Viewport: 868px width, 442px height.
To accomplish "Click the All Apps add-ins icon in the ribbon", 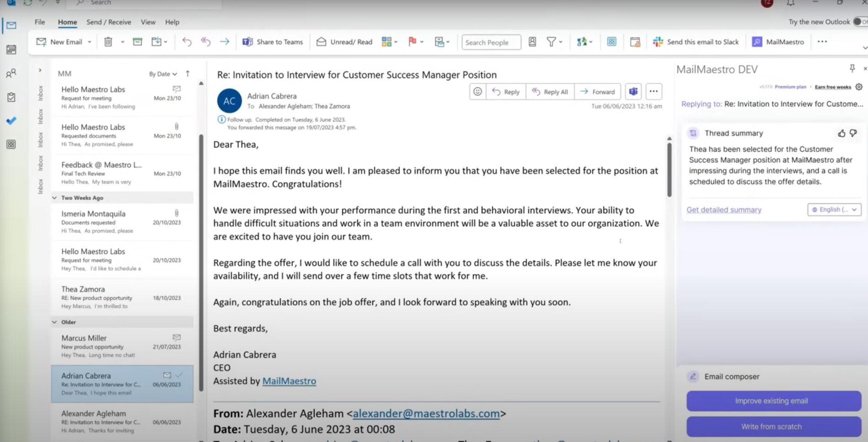I will click(611, 42).
